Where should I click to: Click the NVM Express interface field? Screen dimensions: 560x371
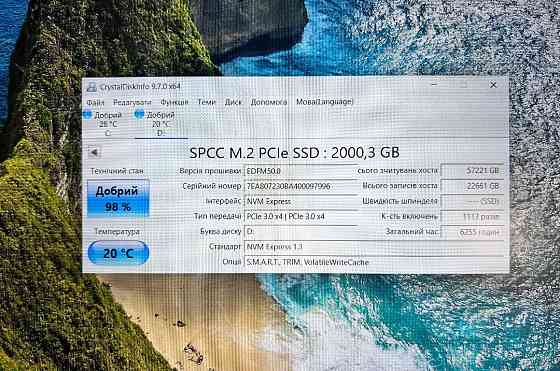(x=301, y=201)
